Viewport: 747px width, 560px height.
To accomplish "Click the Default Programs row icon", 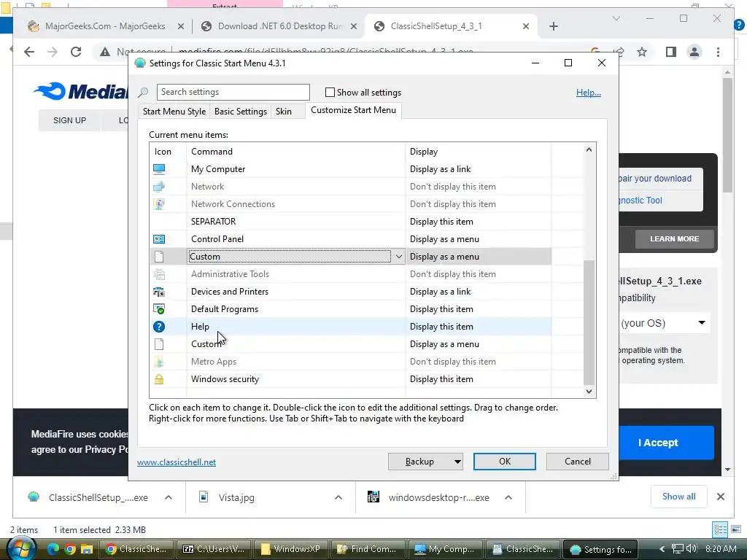I will pyautogui.click(x=159, y=309).
